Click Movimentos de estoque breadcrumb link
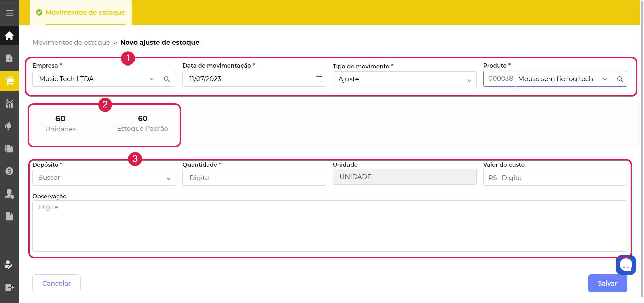 tap(71, 42)
